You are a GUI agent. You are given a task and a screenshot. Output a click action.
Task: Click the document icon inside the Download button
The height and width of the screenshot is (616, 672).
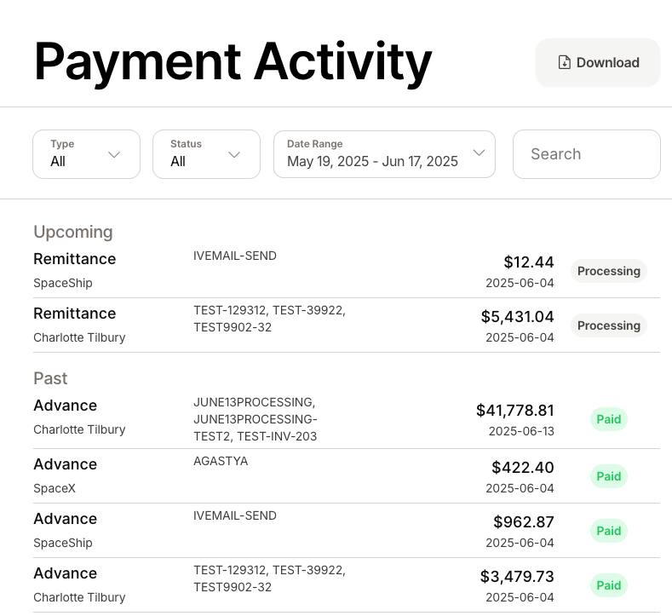point(565,62)
